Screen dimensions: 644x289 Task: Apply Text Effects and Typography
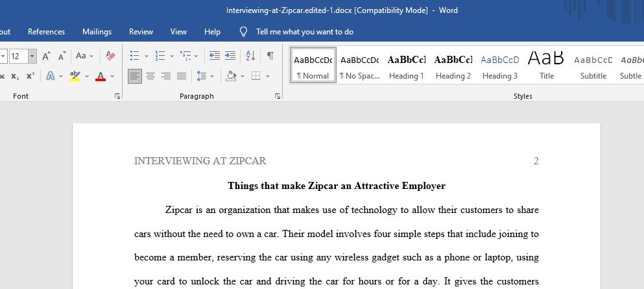pos(50,76)
